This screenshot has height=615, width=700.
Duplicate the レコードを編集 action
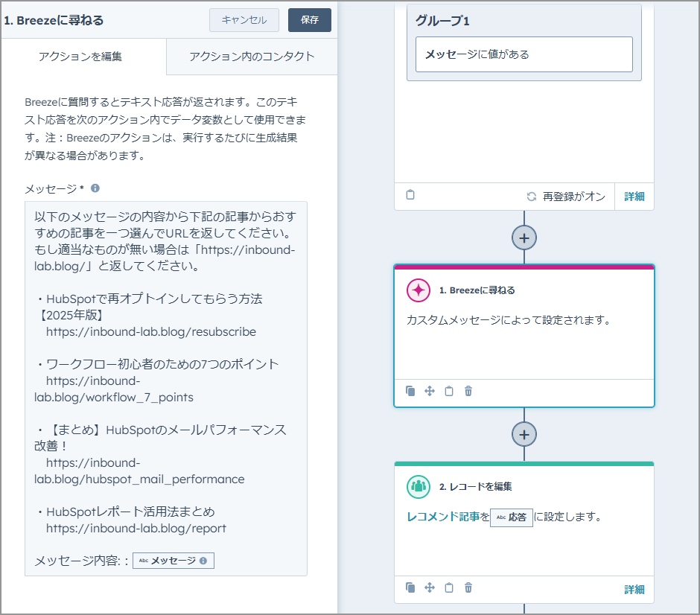tap(410, 587)
